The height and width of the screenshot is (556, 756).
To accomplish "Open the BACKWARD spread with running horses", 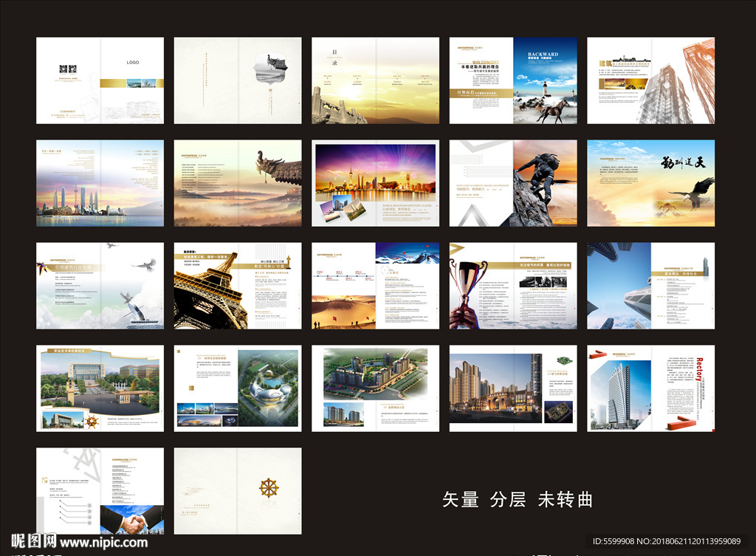I will (513, 80).
